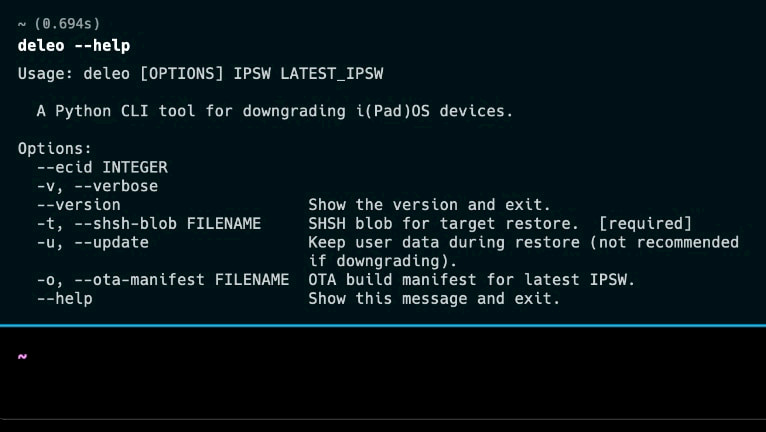Click the [required] marker
Viewport: 766px width, 432px height.
point(645,223)
